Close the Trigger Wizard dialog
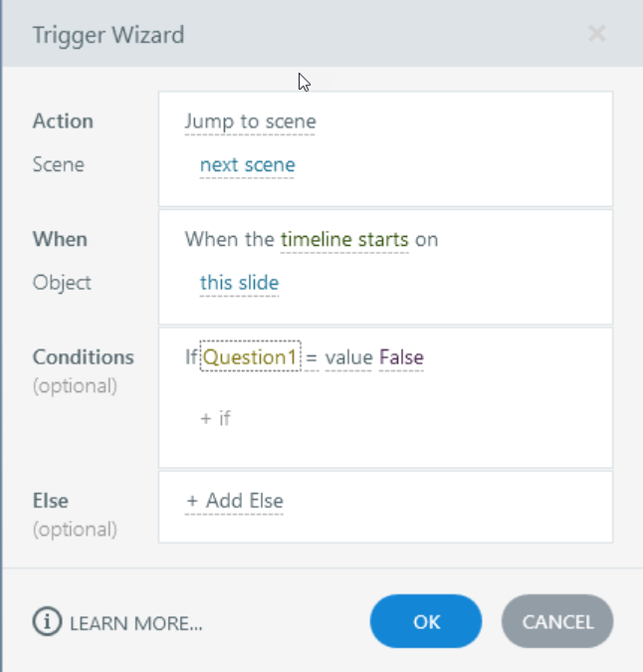 597,34
